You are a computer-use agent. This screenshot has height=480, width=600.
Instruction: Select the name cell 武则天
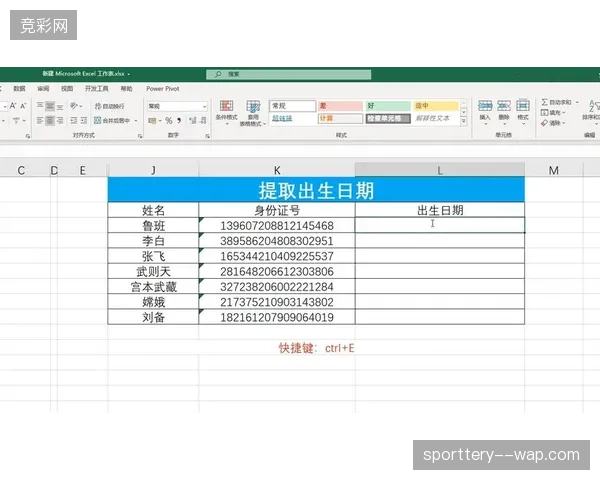click(153, 271)
